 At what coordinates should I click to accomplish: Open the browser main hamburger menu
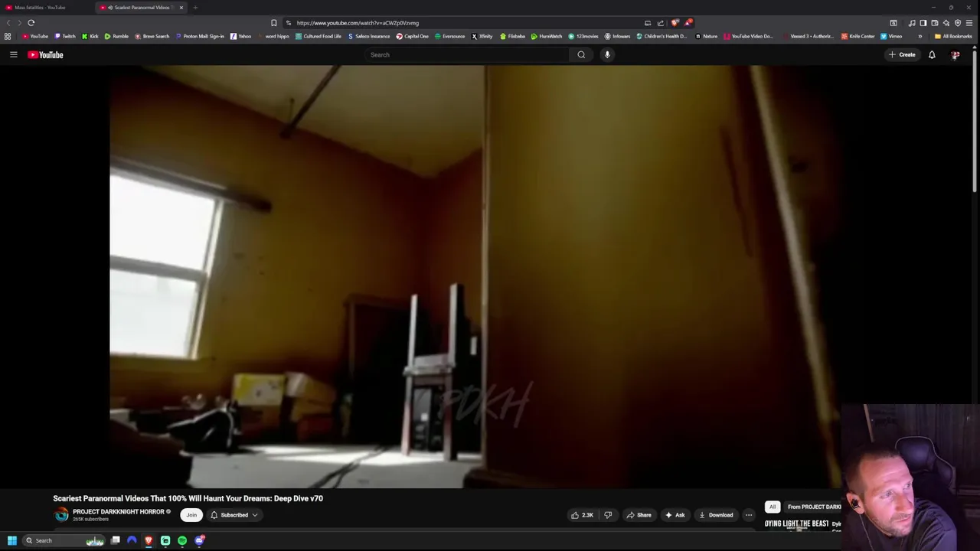[x=969, y=23]
